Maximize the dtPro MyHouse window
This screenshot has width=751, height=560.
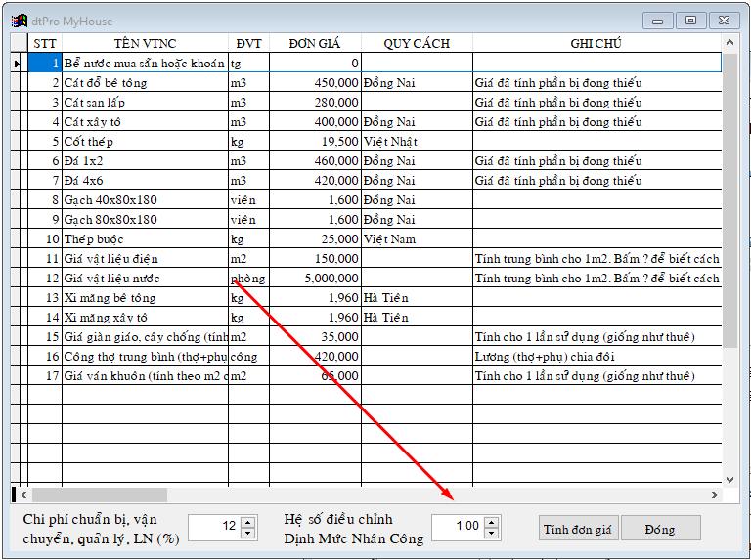690,20
